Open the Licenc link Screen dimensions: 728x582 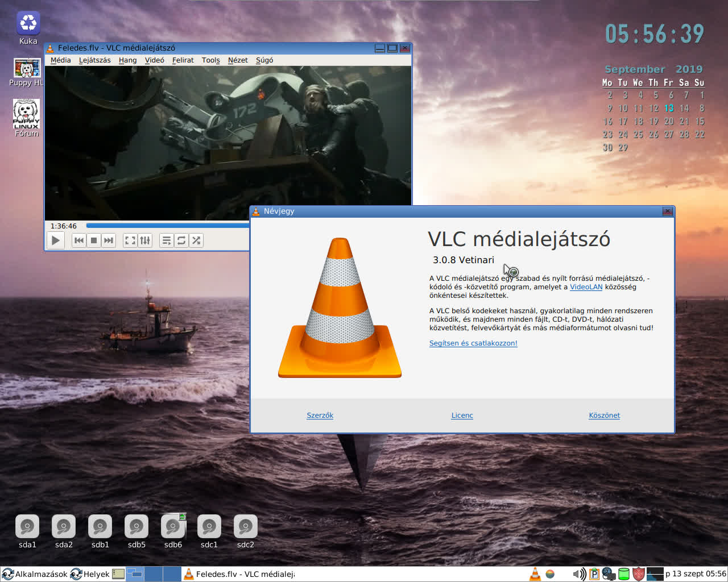462,415
